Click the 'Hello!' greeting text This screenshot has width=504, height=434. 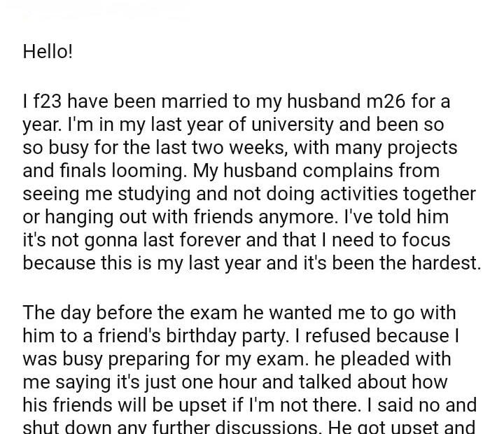tap(48, 52)
